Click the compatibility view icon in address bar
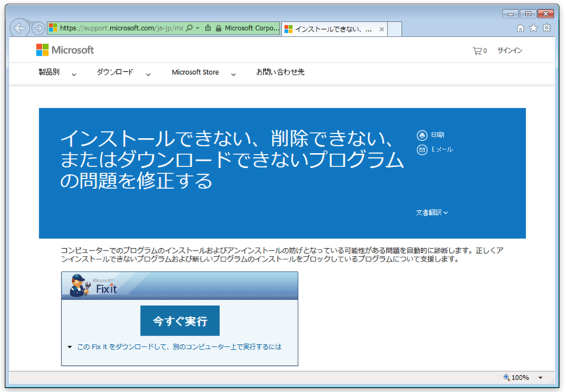The image size is (564, 392). [x=208, y=28]
